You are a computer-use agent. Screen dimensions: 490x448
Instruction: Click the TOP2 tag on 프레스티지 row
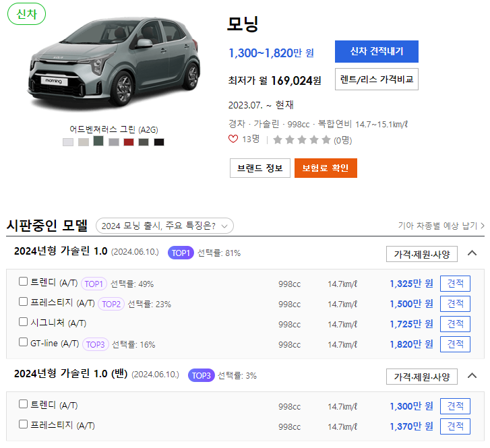[x=111, y=304]
